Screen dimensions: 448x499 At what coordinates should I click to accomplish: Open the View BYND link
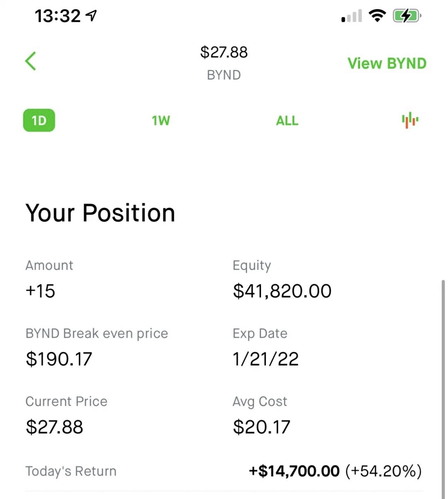pyautogui.click(x=387, y=63)
